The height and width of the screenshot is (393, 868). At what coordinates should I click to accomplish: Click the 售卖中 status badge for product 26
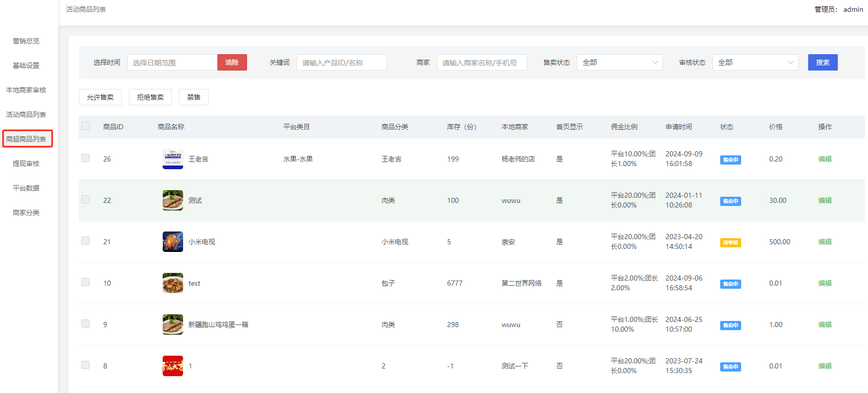tap(730, 160)
